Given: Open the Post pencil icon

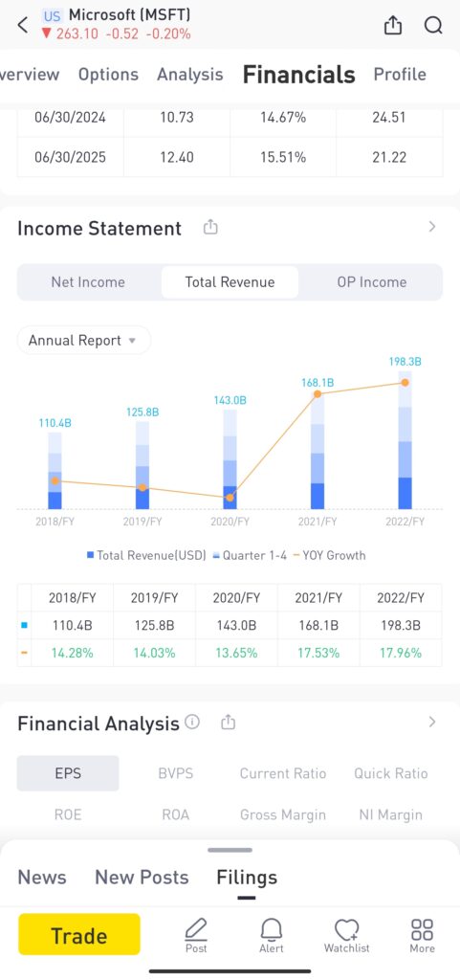Looking at the screenshot, I should click(196, 935).
